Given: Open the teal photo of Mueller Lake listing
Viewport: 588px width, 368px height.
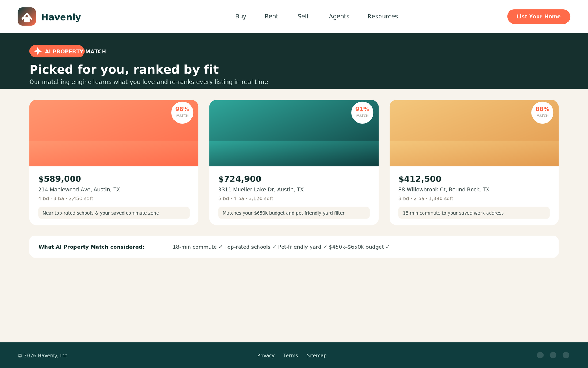Looking at the screenshot, I should (294, 133).
